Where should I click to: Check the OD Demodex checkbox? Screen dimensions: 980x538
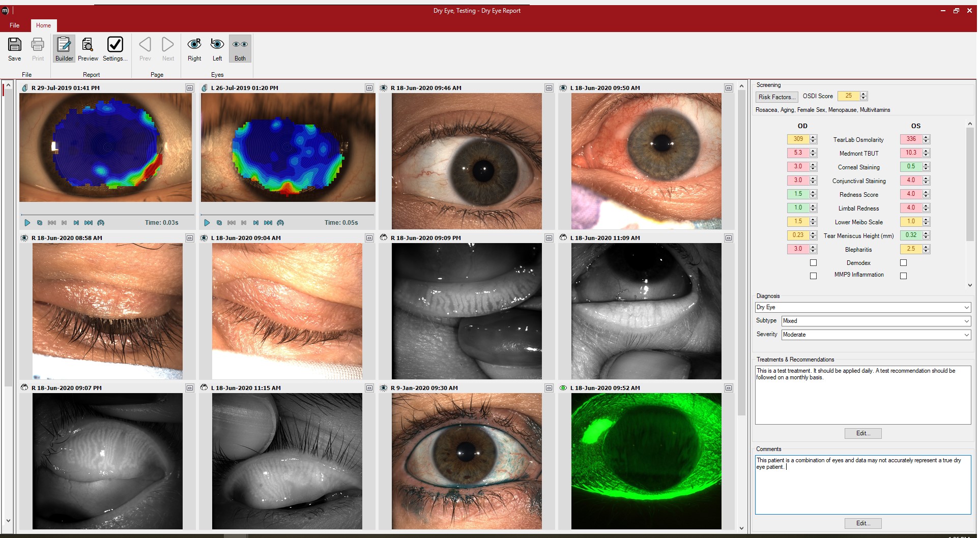click(x=813, y=263)
